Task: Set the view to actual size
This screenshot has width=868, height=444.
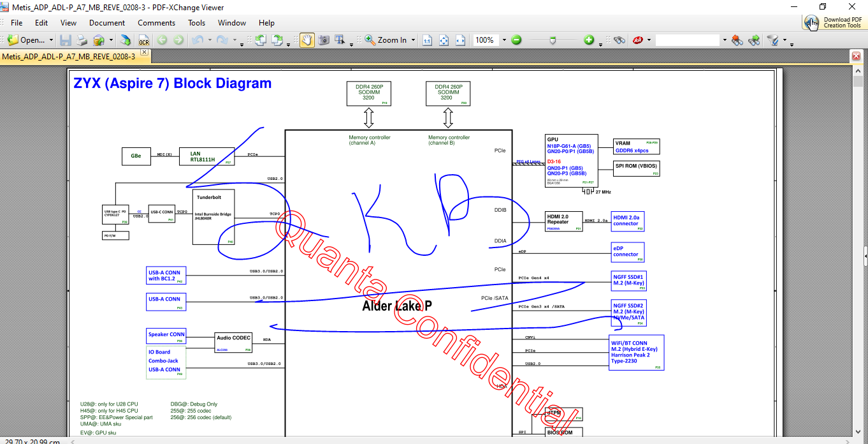Action: (427, 40)
